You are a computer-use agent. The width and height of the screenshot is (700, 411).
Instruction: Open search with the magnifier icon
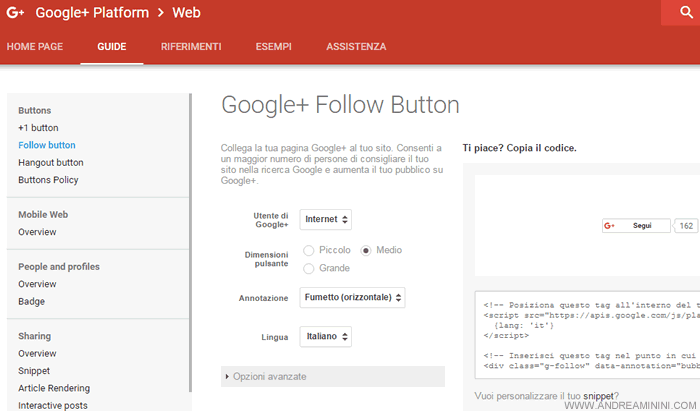(686, 12)
